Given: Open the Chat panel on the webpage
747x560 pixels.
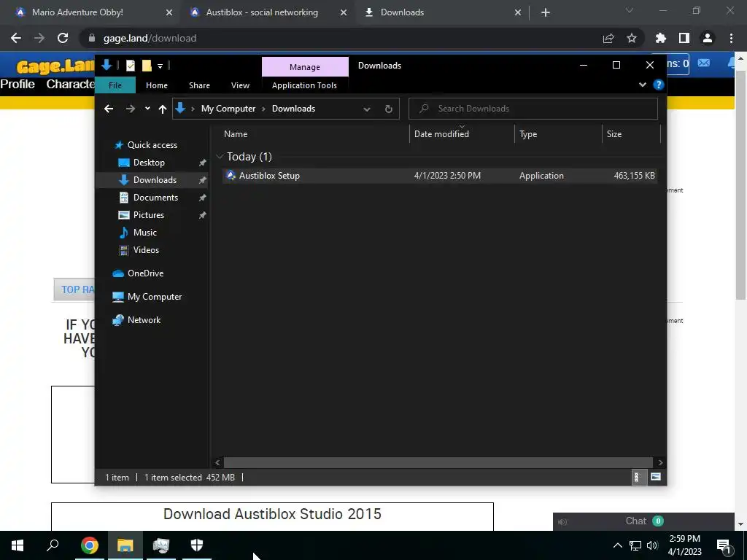Looking at the screenshot, I should 643,521.
